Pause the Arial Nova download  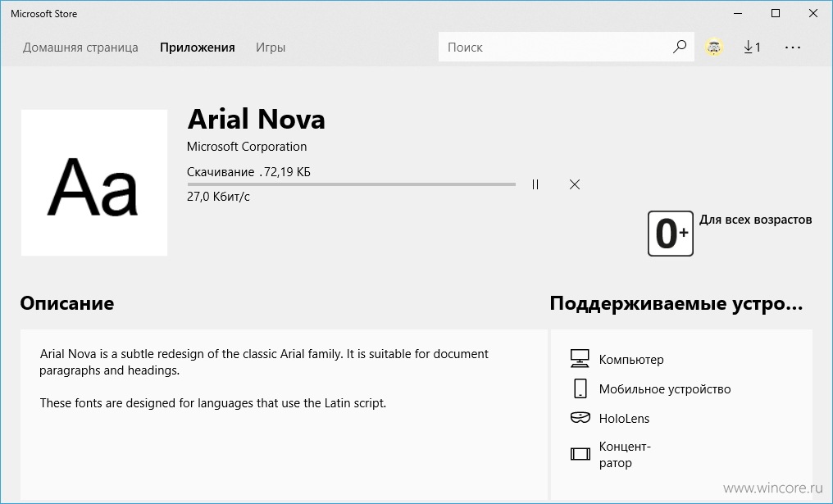coord(535,184)
